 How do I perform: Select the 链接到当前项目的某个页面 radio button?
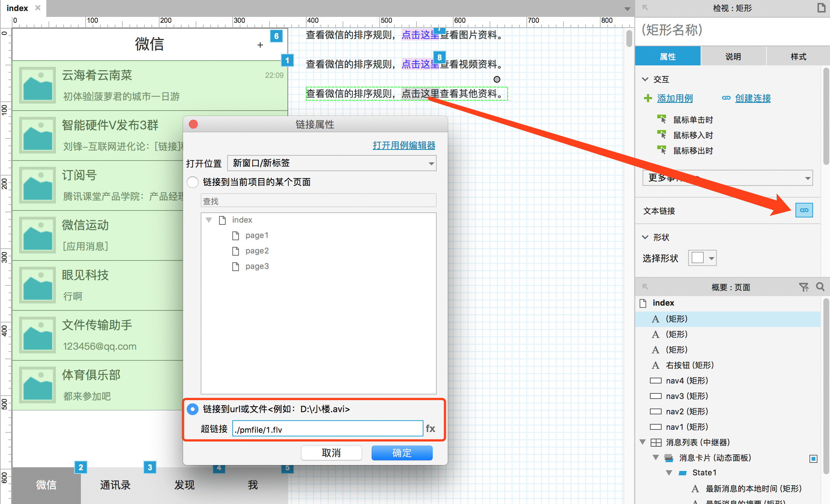pos(193,182)
